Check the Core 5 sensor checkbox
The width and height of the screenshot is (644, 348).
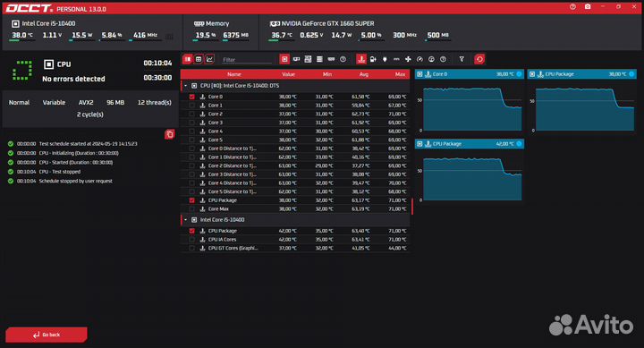pyautogui.click(x=191, y=140)
